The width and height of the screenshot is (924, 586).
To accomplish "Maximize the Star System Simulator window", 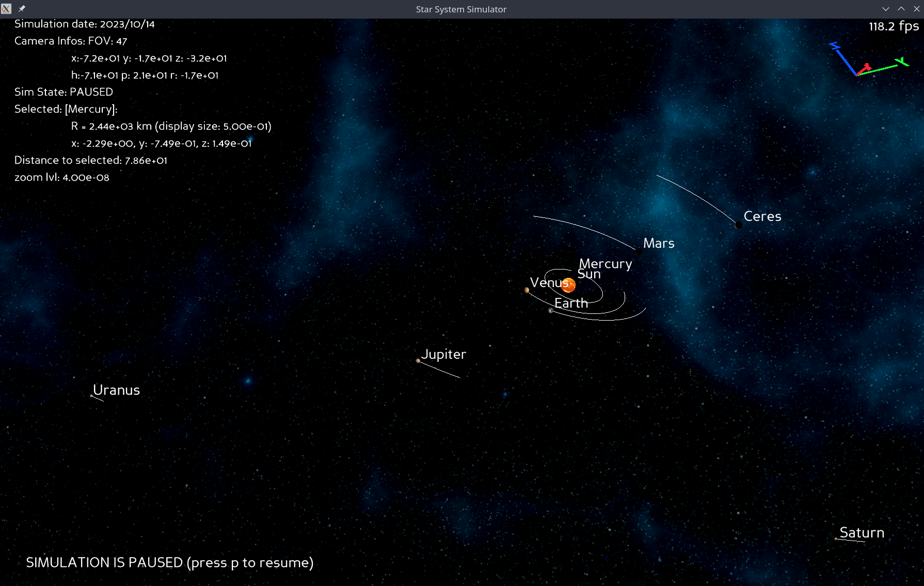I will click(x=901, y=9).
